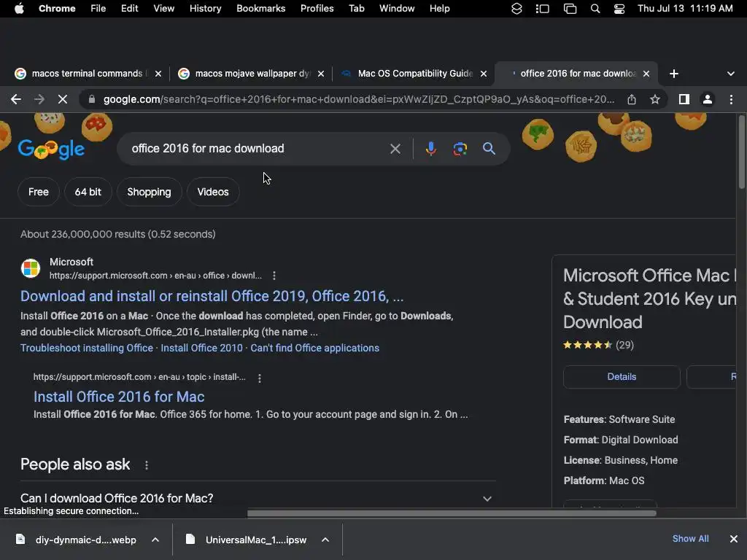The width and height of the screenshot is (747, 560).
Task: Open the Edit menu
Action: click(130, 9)
